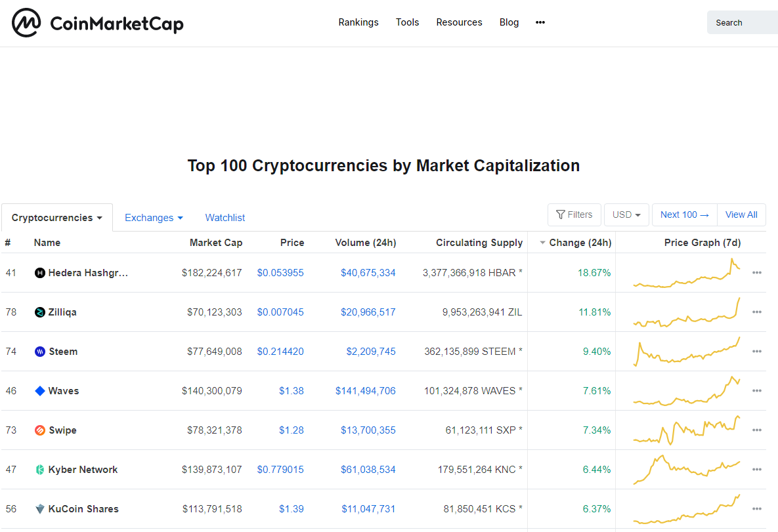Sort by Circulating Supply column header
Image resolution: width=778 pixels, height=532 pixels.
click(479, 243)
